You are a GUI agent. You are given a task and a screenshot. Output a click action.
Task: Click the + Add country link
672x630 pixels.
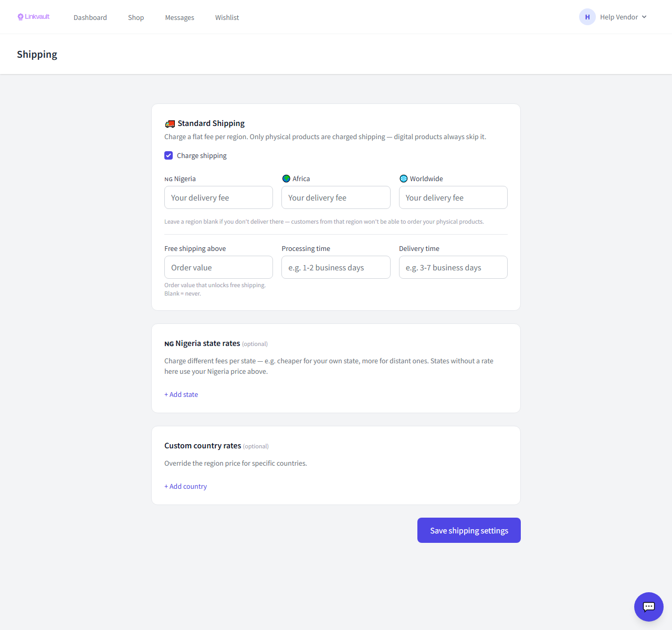[185, 486]
